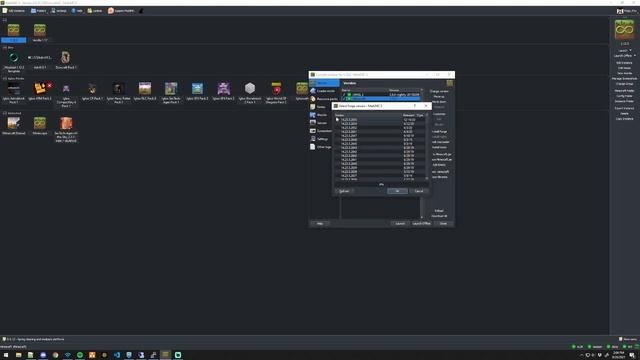Image resolution: width=640 pixels, height=360 pixels.
Task: Open the Profiles account dropdown
Action: click(627, 11)
